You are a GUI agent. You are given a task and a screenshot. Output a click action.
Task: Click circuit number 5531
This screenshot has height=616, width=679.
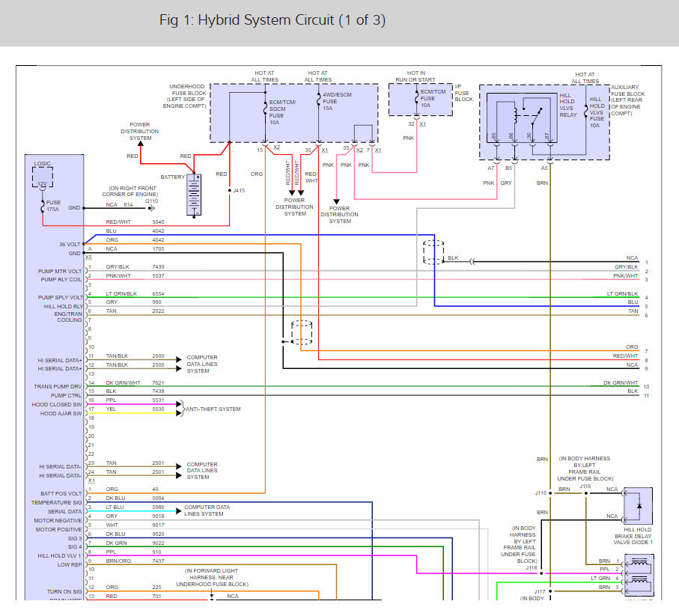tap(158, 400)
